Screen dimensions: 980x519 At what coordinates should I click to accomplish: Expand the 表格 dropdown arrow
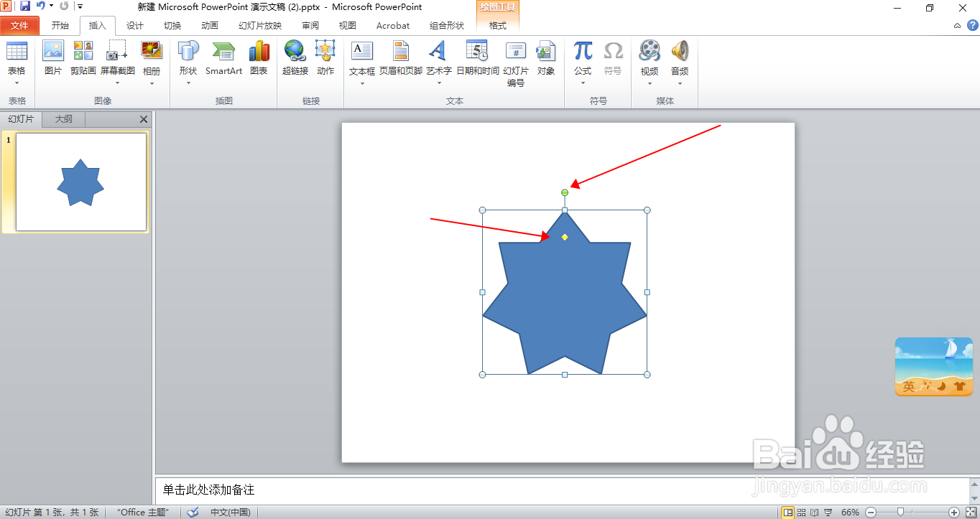(x=16, y=83)
